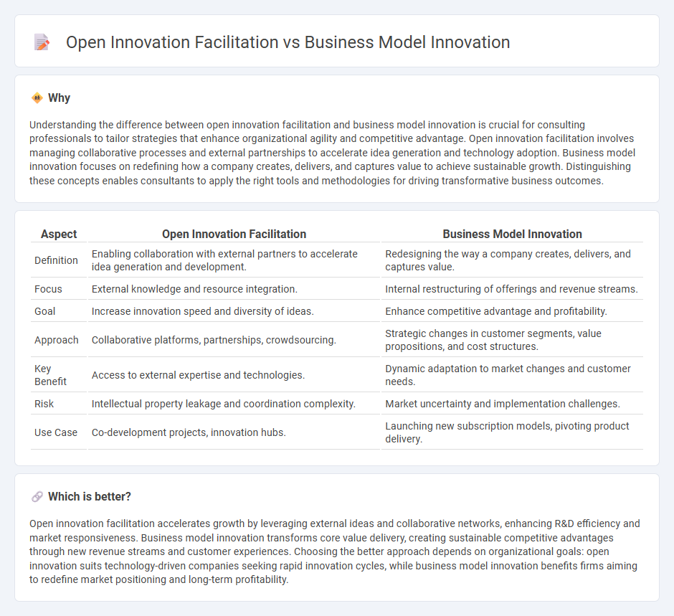674x616 pixels.
Task: Click cell 'Launching new subscription models, pivoting product delivery.'
Action: point(512,432)
